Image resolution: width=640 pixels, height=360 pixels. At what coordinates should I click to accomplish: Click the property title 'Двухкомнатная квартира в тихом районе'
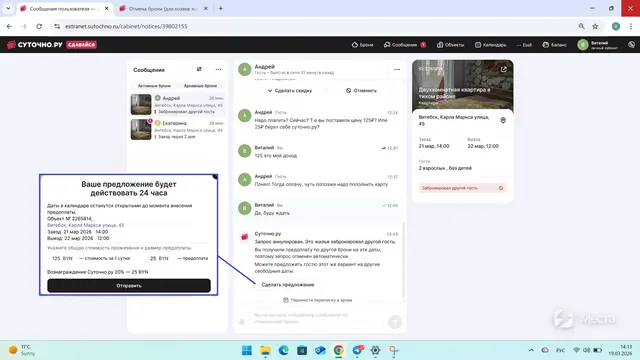pyautogui.click(x=454, y=93)
